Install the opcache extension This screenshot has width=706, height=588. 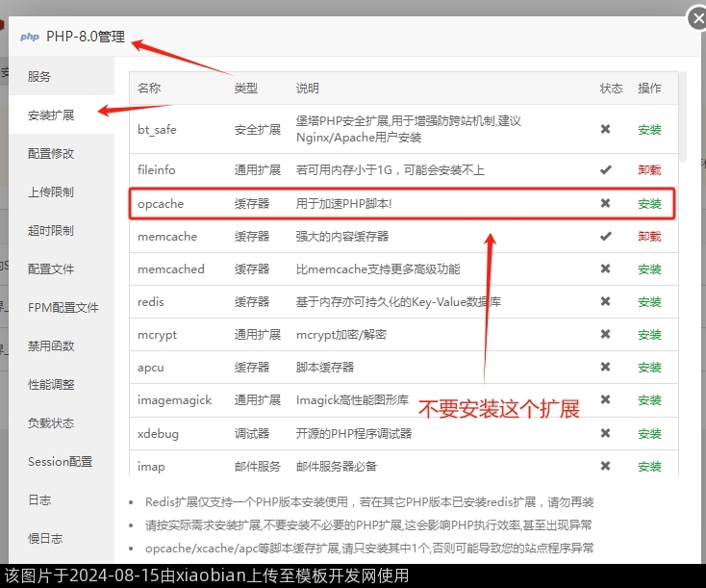point(649,204)
